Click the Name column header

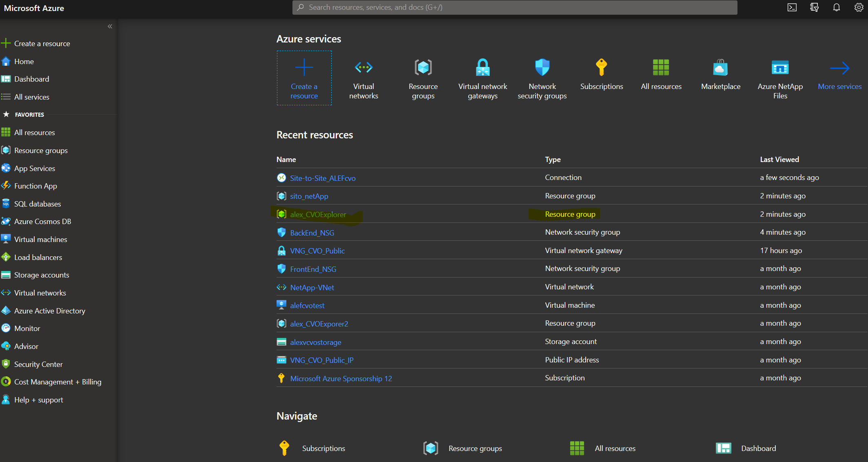click(x=286, y=160)
